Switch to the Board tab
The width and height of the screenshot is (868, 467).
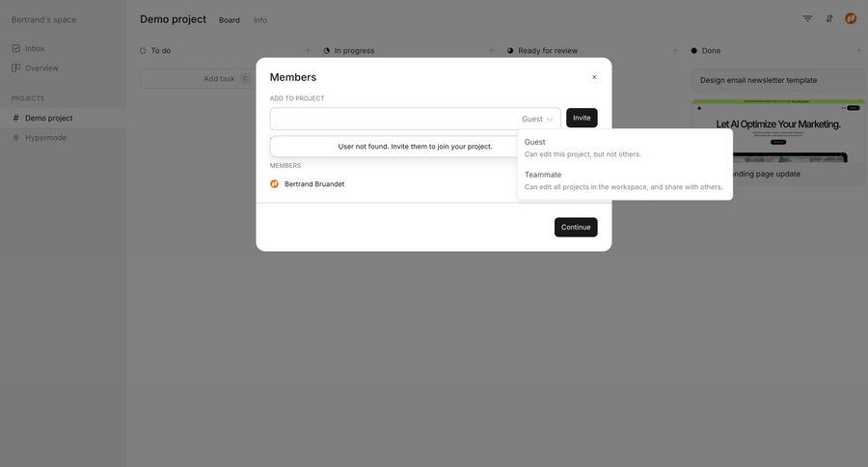click(230, 20)
